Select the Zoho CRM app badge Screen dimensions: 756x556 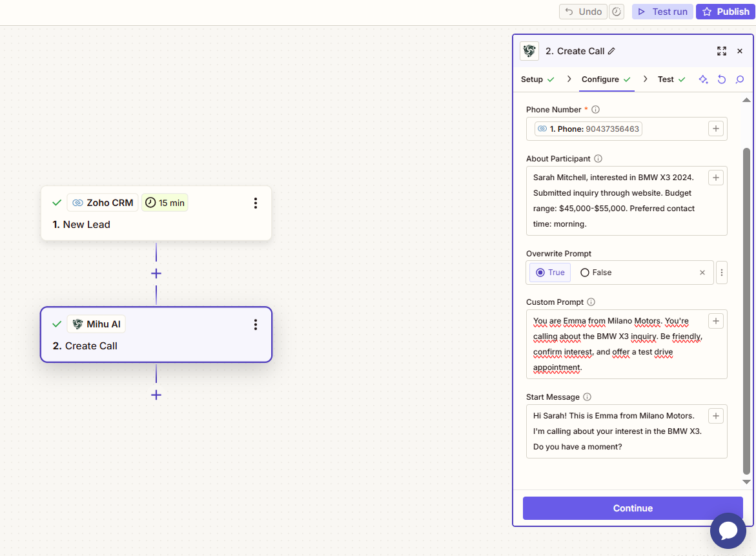[x=103, y=203]
